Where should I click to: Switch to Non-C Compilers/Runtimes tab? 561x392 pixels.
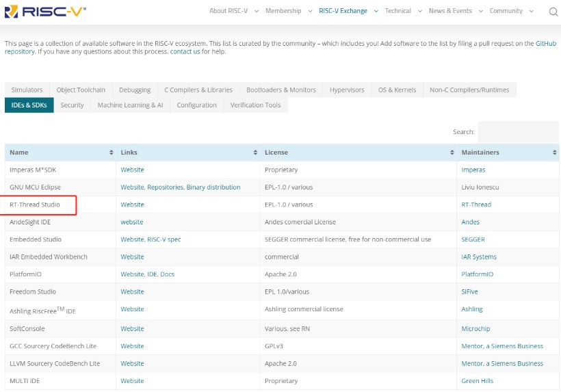pos(469,90)
